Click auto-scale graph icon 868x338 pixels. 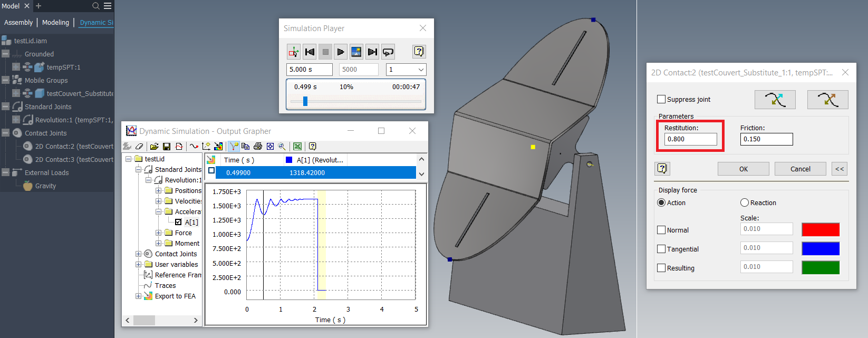pos(270,146)
